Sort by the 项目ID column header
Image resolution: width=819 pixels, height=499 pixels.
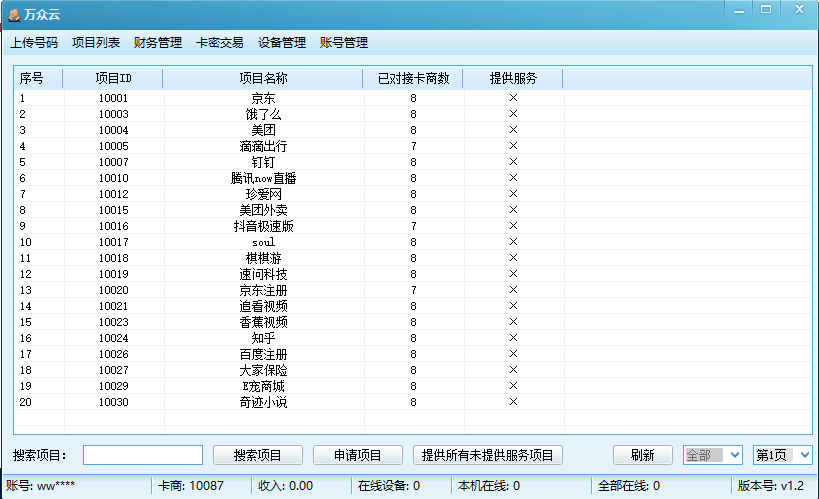click(x=113, y=78)
